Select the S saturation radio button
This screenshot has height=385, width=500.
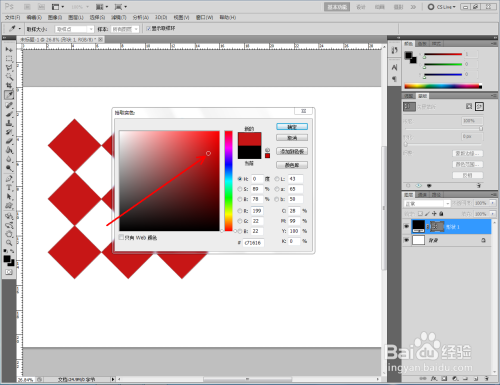(x=240, y=189)
